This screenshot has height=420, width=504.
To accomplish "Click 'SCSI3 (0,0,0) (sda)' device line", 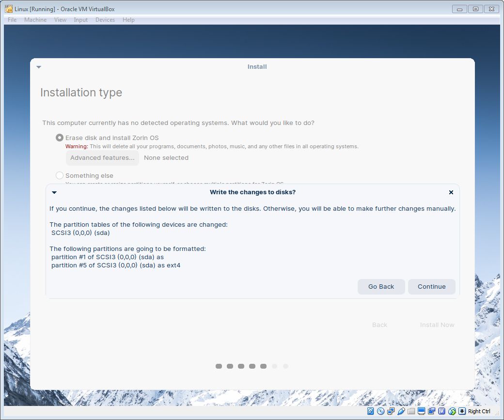I will click(x=80, y=233).
